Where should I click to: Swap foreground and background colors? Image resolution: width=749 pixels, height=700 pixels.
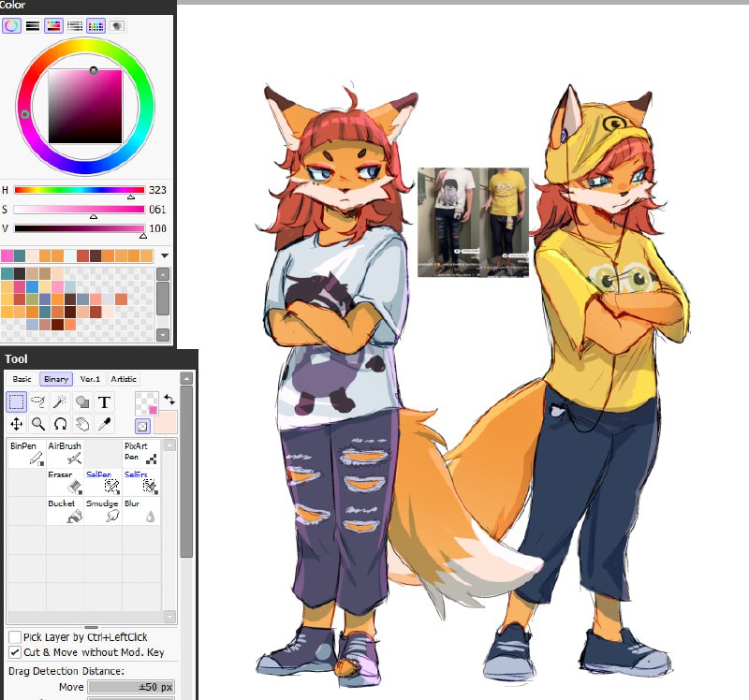169,400
